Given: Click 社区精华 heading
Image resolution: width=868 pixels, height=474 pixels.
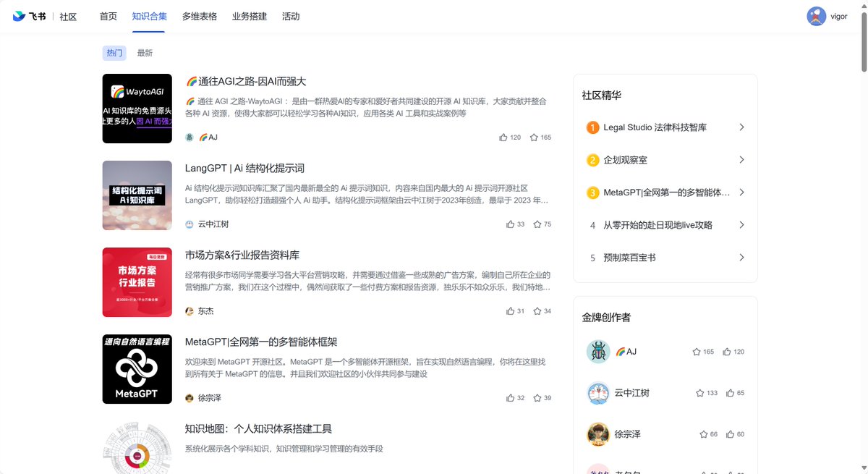Looking at the screenshot, I should 602,95.
